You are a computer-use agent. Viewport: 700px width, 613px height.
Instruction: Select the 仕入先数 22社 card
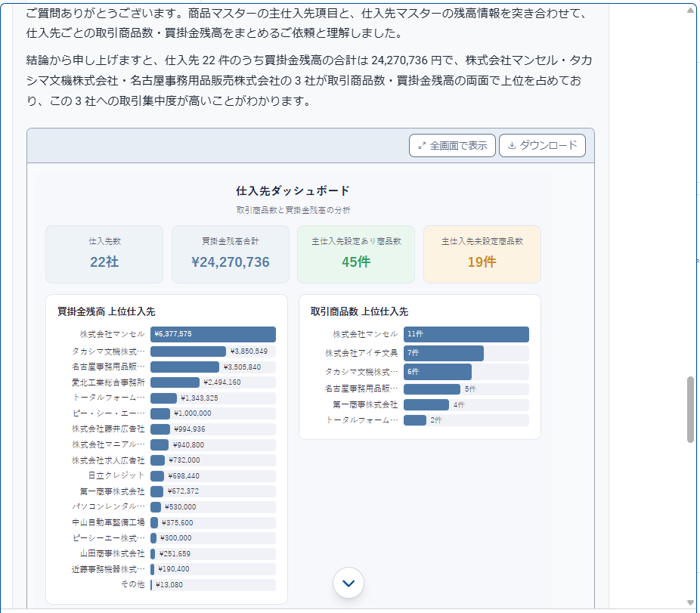104,254
